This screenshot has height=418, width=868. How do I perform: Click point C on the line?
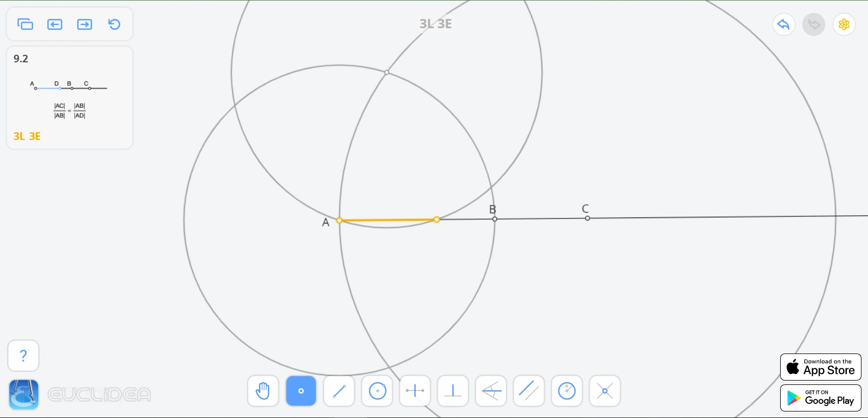click(588, 218)
